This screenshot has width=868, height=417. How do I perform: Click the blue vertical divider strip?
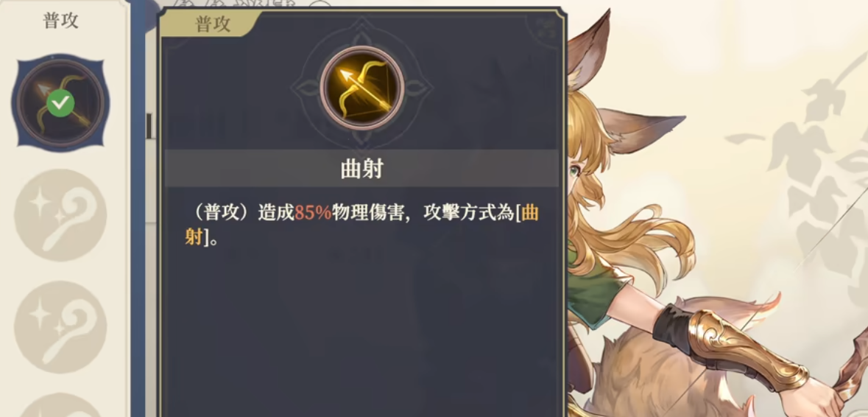[x=138, y=208]
